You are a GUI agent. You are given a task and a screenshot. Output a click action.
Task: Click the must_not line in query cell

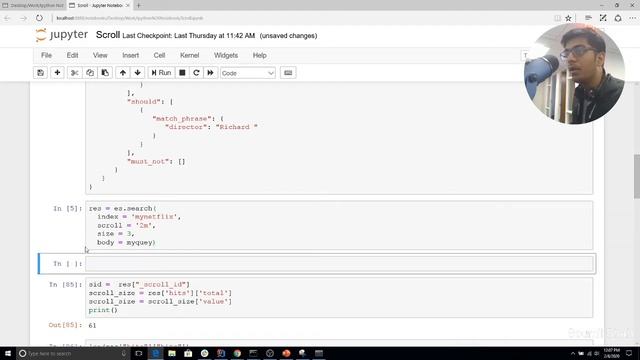pyautogui.click(x=156, y=162)
